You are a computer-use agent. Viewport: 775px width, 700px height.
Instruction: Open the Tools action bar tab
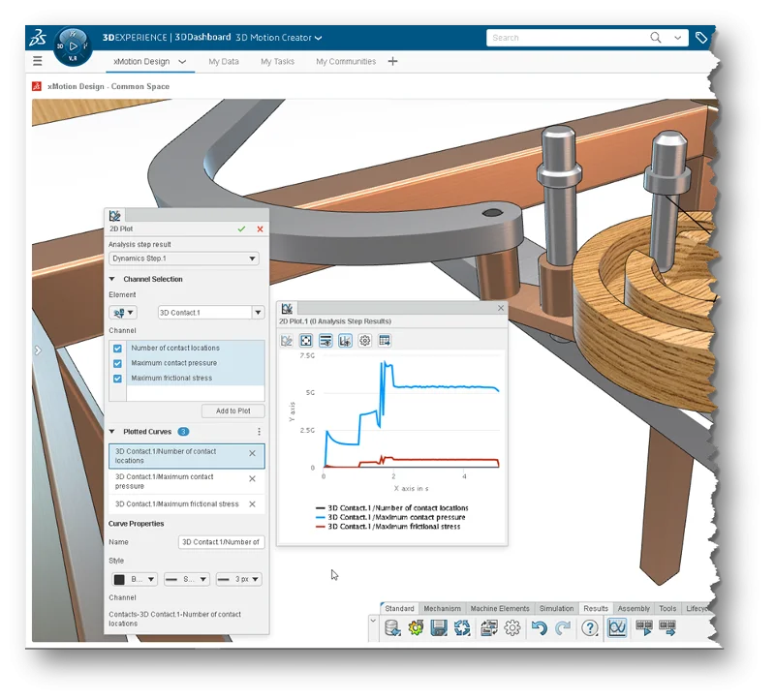click(x=667, y=608)
